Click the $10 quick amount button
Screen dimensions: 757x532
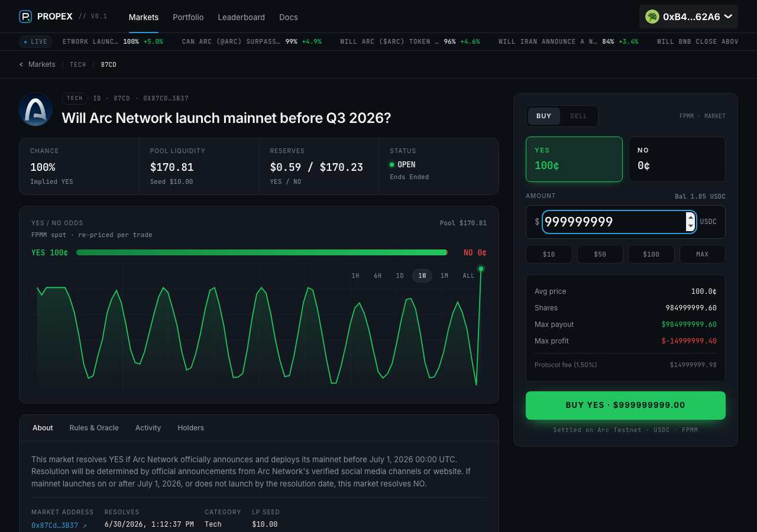click(x=549, y=254)
